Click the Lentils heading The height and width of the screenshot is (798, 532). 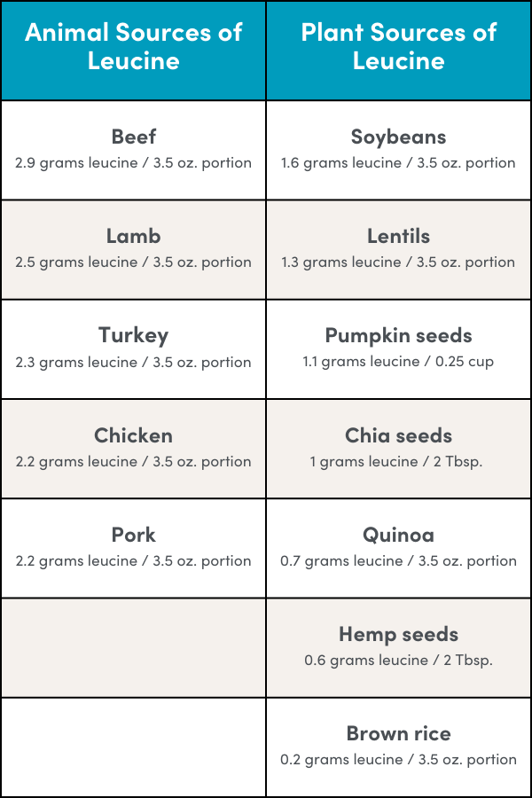click(398, 236)
